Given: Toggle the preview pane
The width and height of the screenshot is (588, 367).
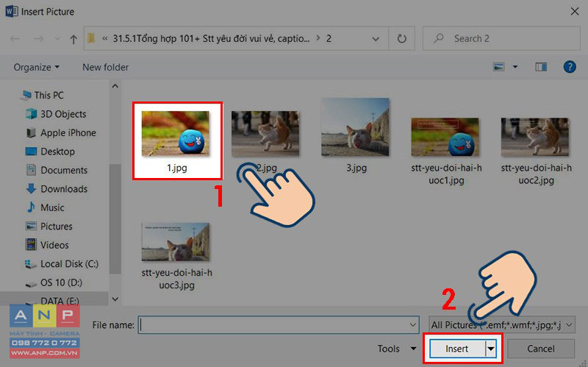Looking at the screenshot, I should [541, 67].
